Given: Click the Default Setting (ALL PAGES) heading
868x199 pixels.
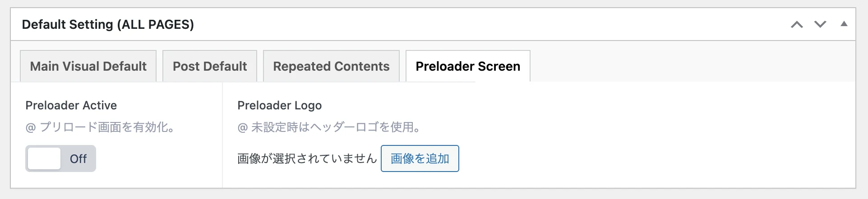Looking at the screenshot, I should pos(108,25).
